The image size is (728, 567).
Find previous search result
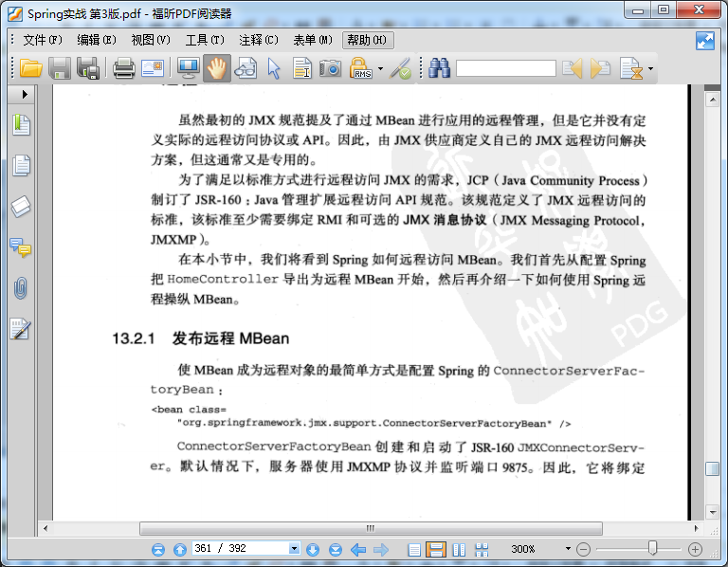pyautogui.click(x=572, y=68)
